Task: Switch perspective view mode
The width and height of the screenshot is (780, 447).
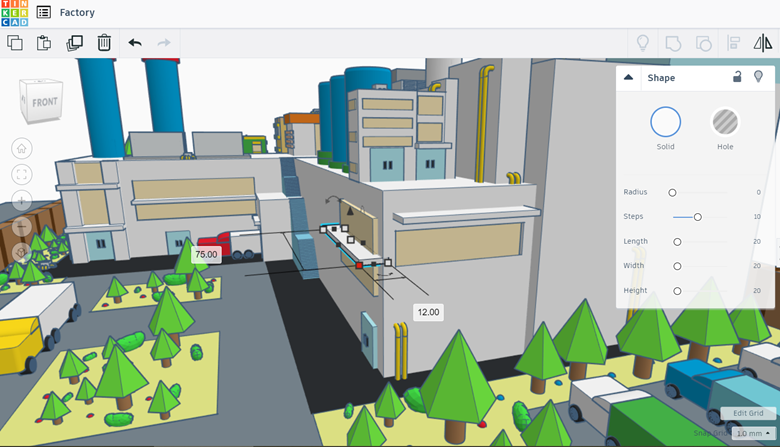Action: pyautogui.click(x=21, y=252)
